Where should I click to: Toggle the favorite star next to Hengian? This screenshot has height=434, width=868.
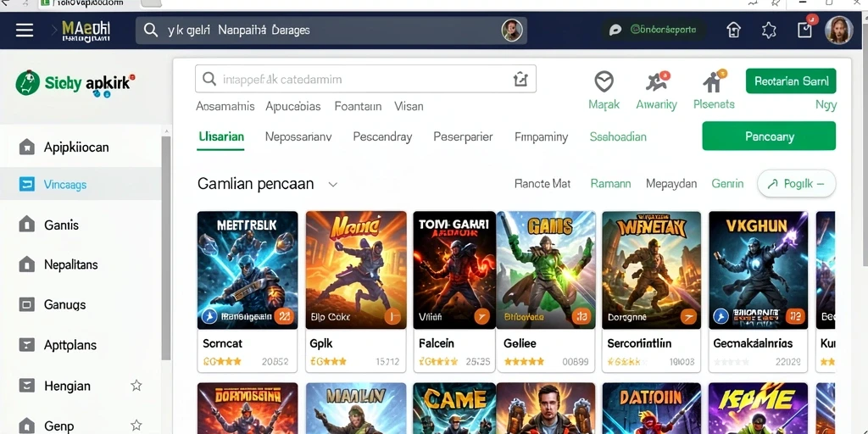pos(136,386)
